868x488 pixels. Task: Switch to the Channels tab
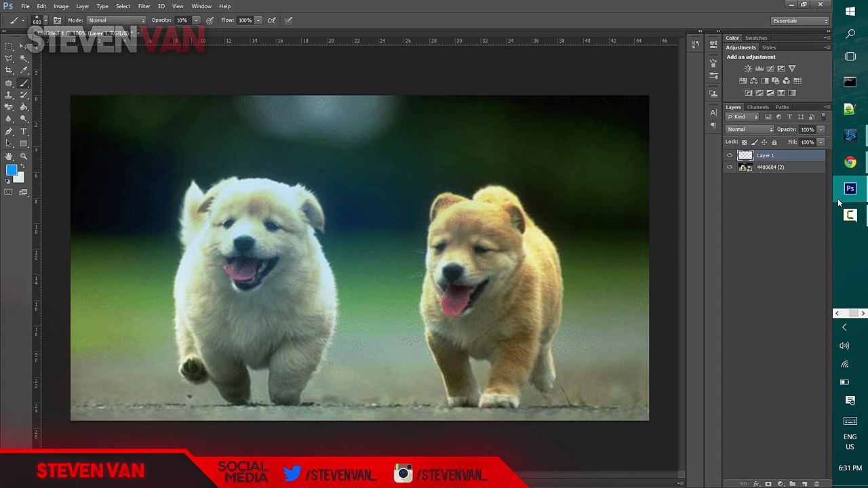758,107
